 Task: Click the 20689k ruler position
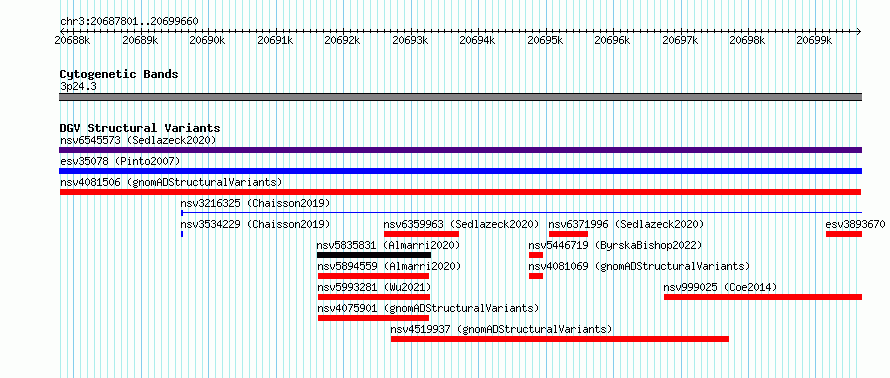point(140,40)
